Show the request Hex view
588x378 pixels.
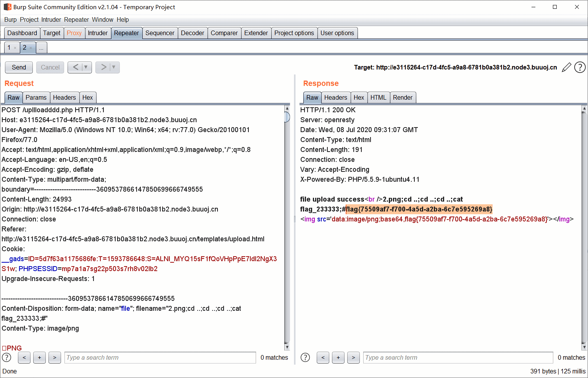coord(88,97)
